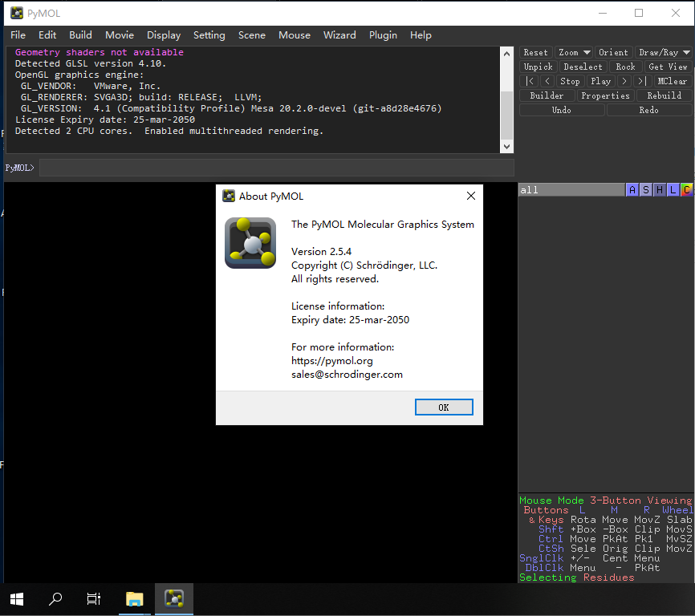Open the Help menu
This screenshot has width=695, height=616.
(x=421, y=35)
